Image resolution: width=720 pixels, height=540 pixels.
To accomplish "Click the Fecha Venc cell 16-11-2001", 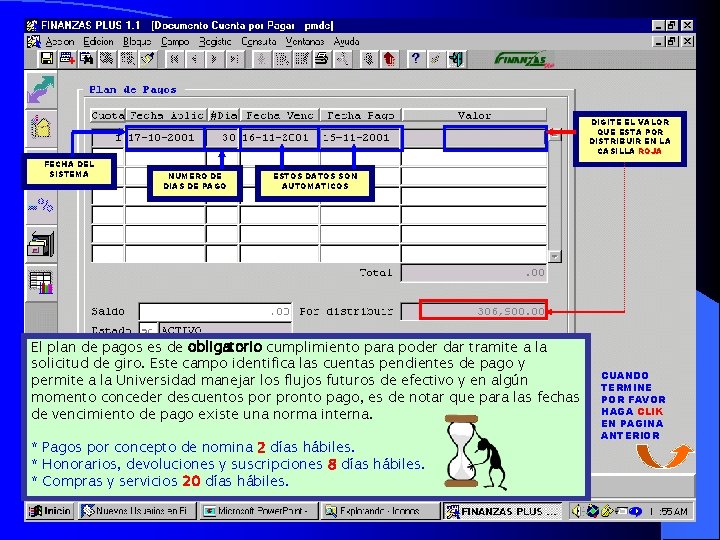I will pos(279,138).
